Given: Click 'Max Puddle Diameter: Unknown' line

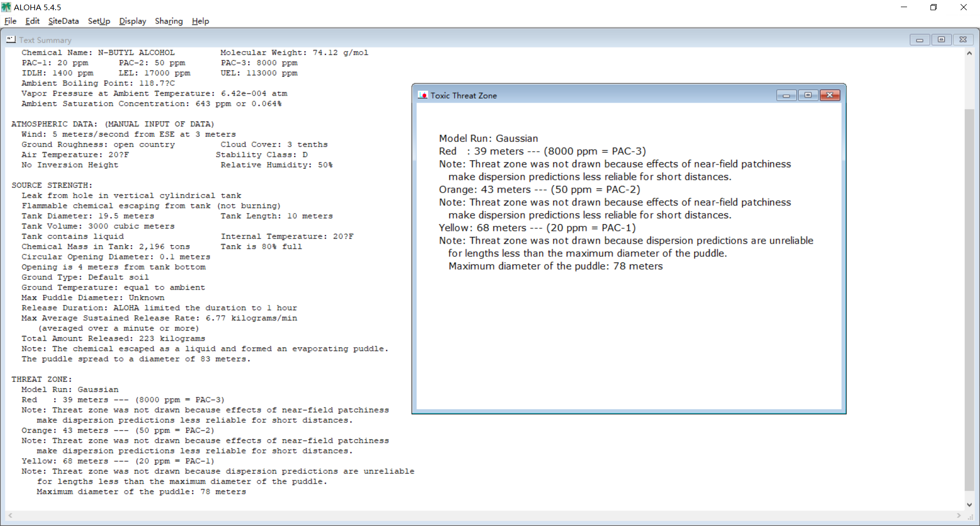Looking at the screenshot, I should 93,298.
